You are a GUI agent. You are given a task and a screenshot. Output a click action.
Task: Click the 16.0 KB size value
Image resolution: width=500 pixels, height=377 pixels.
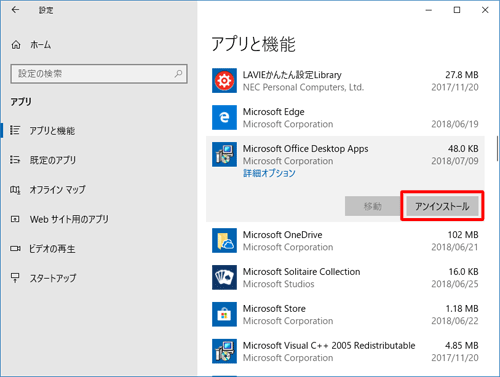pos(463,272)
